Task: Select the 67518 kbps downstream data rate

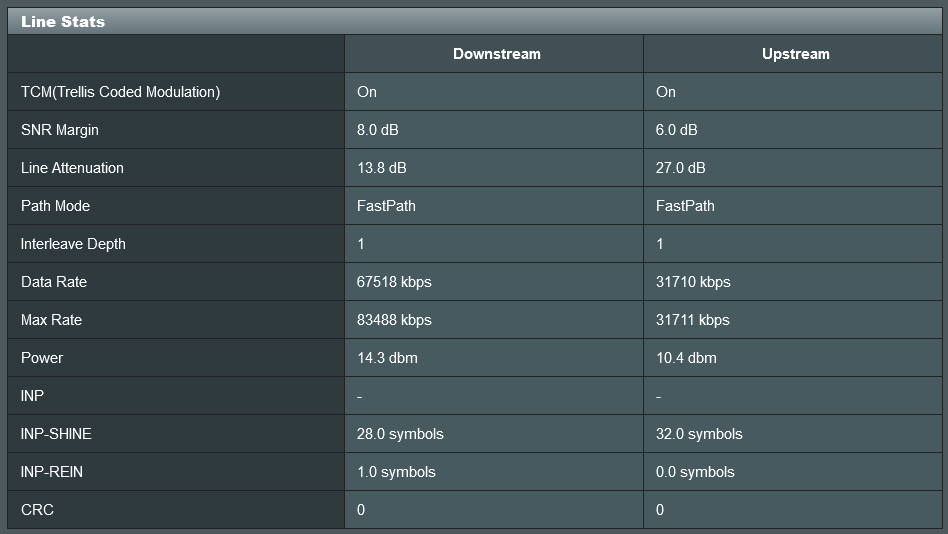Action: click(394, 282)
